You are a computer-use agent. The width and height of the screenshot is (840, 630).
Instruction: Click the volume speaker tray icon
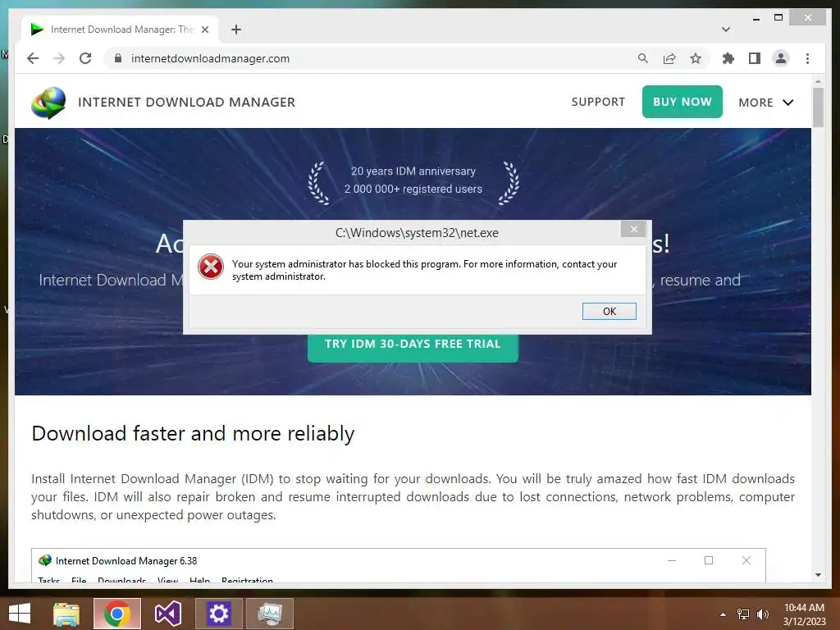[762, 614]
